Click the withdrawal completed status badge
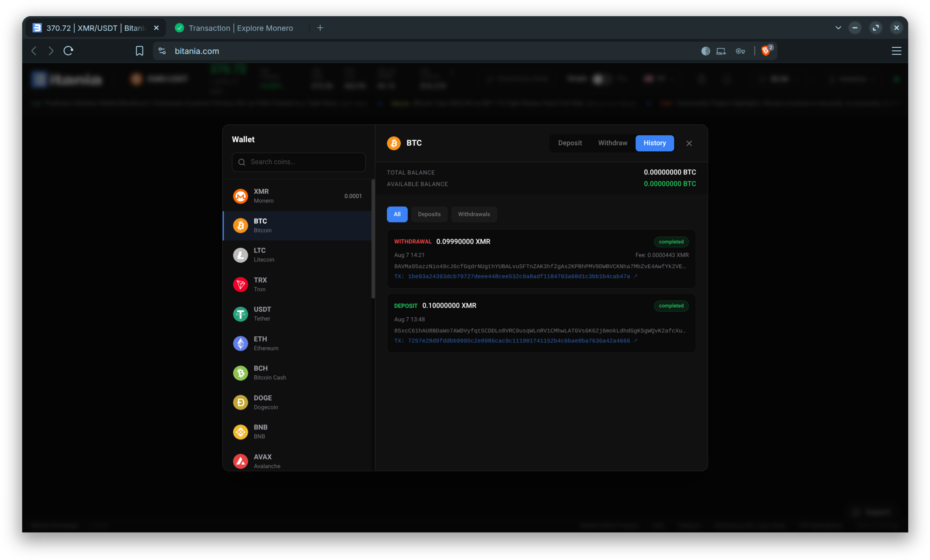Image resolution: width=930 pixels, height=560 pixels. pos(671,242)
